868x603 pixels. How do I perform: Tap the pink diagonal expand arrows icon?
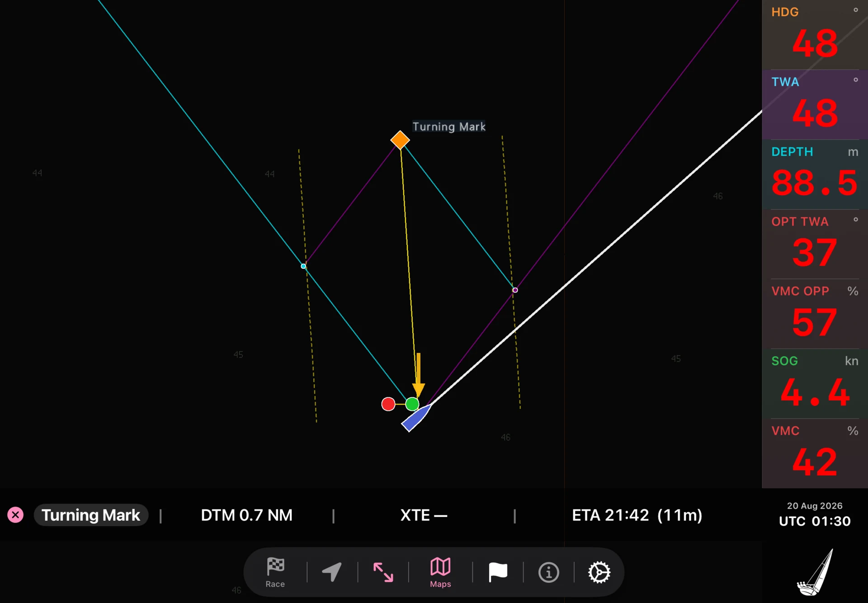[383, 572]
